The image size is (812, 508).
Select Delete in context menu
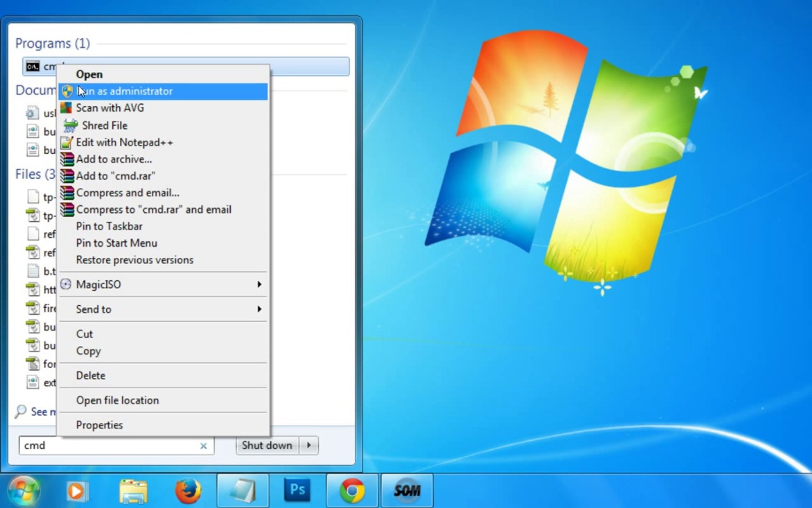pyautogui.click(x=163, y=376)
